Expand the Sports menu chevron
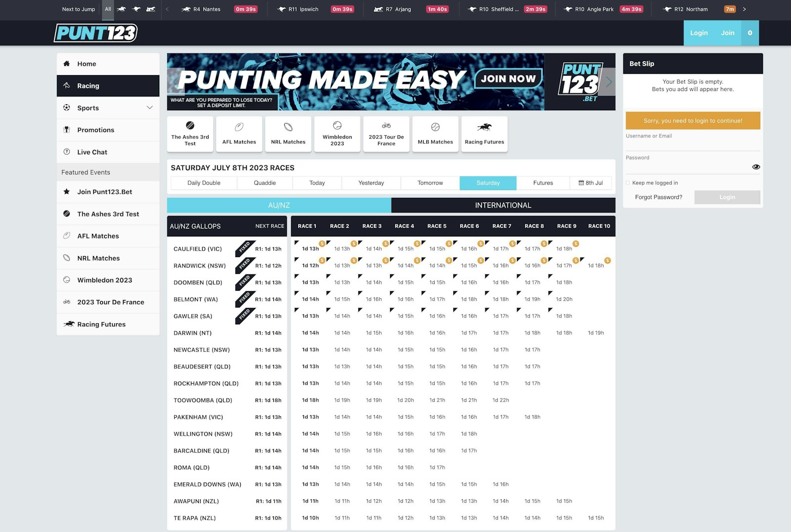This screenshot has width=791, height=532. (x=149, y=108)
